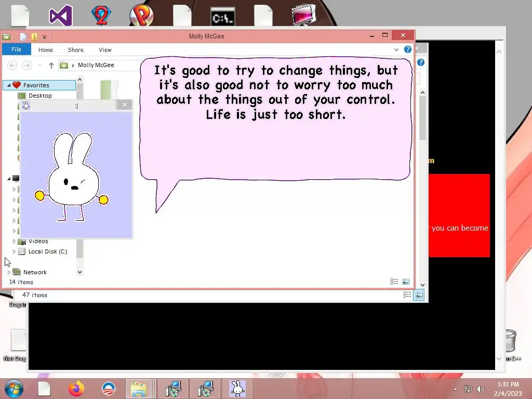Screen dimensions: 532x399
Task: Collapse the Computer tree node
Action: (x=9, y=179)
